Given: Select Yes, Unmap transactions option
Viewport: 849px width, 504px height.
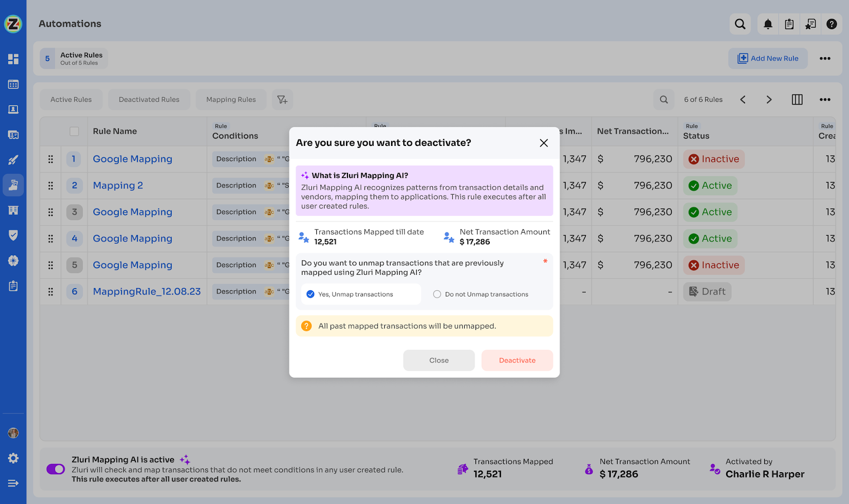Looking at the screenshot, I should click(x=361, y=294).
